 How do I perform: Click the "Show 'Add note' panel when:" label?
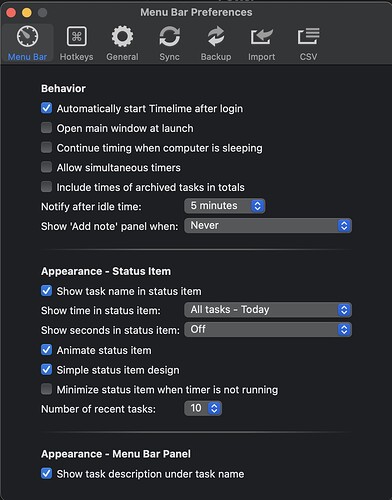(x=110, y=226)
